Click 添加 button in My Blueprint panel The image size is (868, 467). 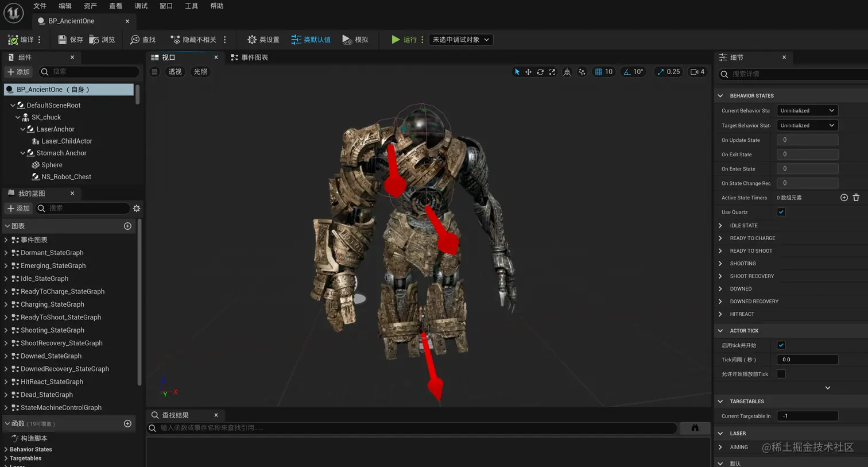pos(18,209)
